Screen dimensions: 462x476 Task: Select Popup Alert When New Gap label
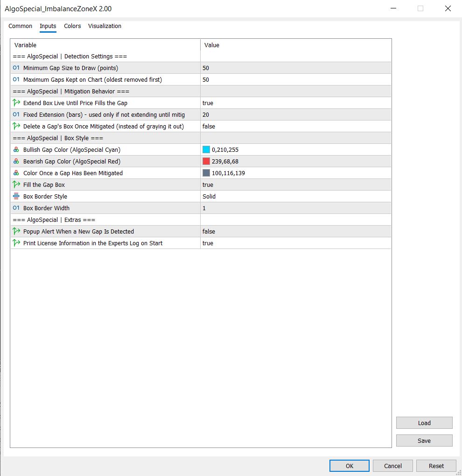pyautogui.click(x=78, y=231)
